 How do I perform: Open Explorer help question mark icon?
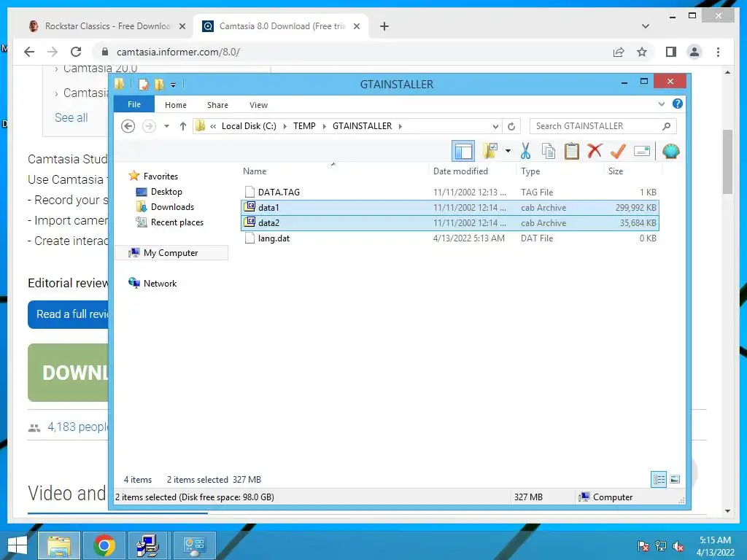(678, 104)
